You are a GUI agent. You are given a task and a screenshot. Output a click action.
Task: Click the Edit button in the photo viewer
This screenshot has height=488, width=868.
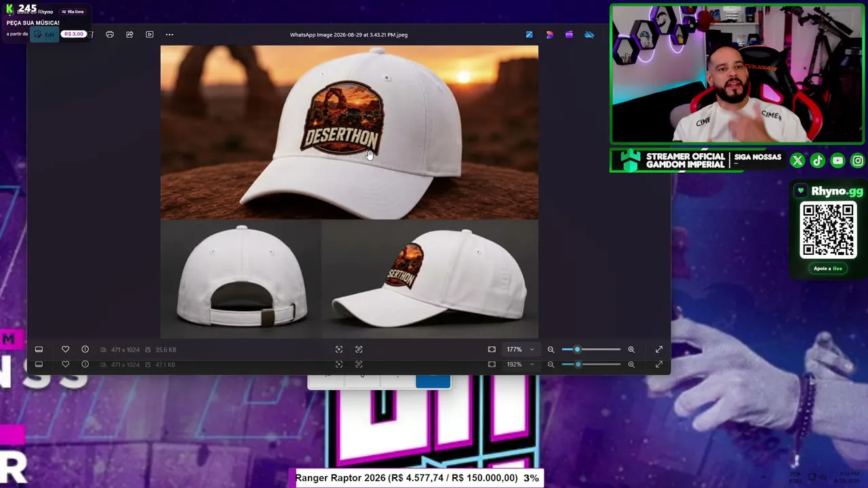(x=45, y=35)
